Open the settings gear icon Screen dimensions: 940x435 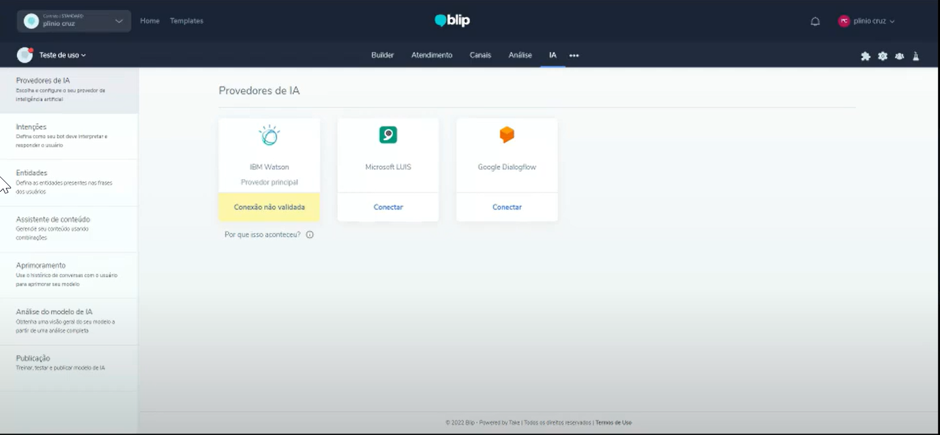(882, 56)
